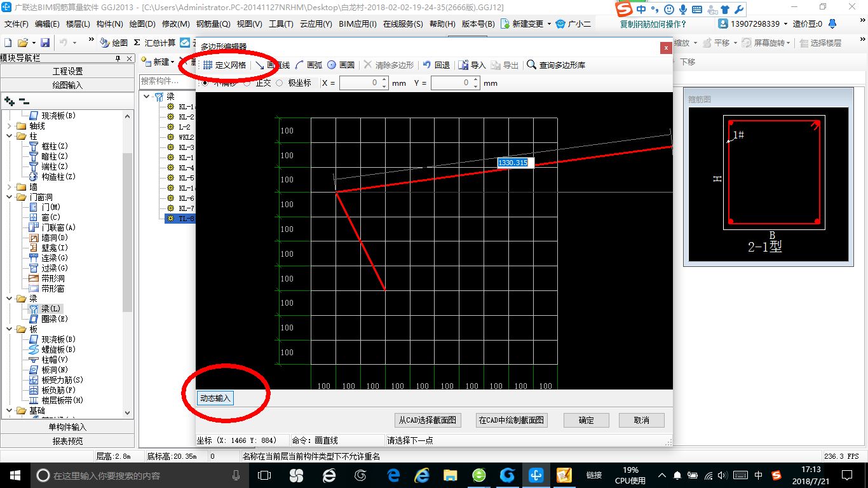Click the save disk icon

tap(45, 43)
